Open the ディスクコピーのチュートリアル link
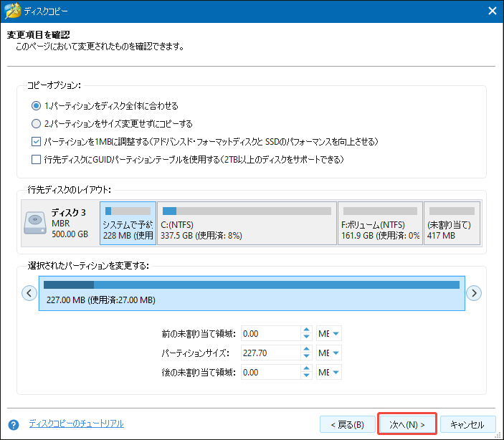 (x=77, y=424)
